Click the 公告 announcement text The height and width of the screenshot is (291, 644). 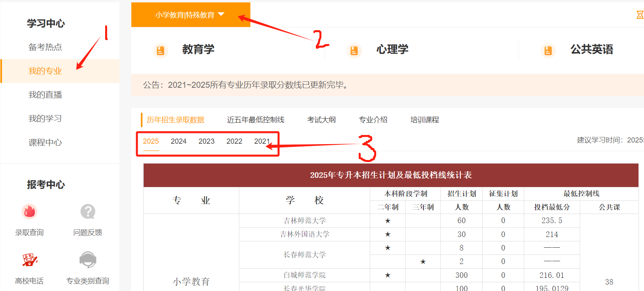[246, 85]
